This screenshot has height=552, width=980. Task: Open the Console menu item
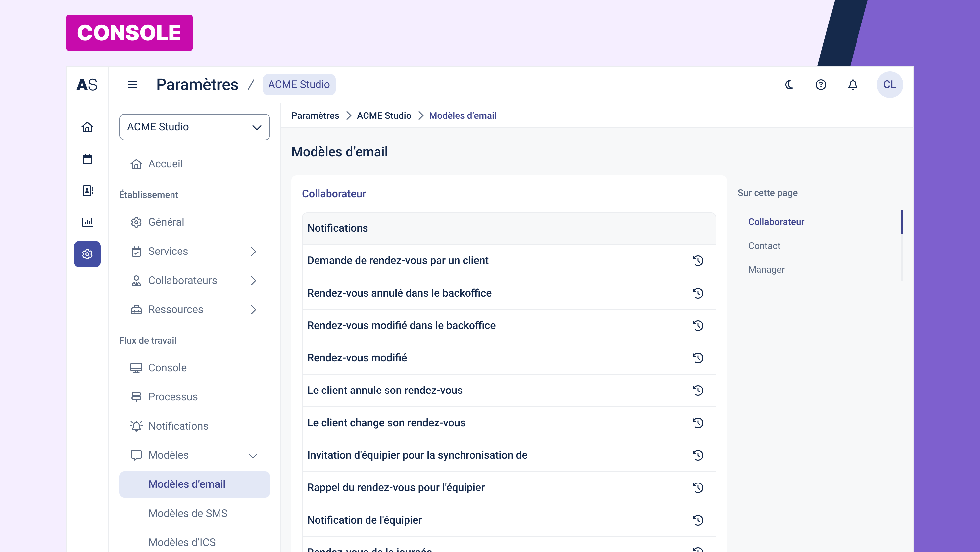(x=167, y=368)
